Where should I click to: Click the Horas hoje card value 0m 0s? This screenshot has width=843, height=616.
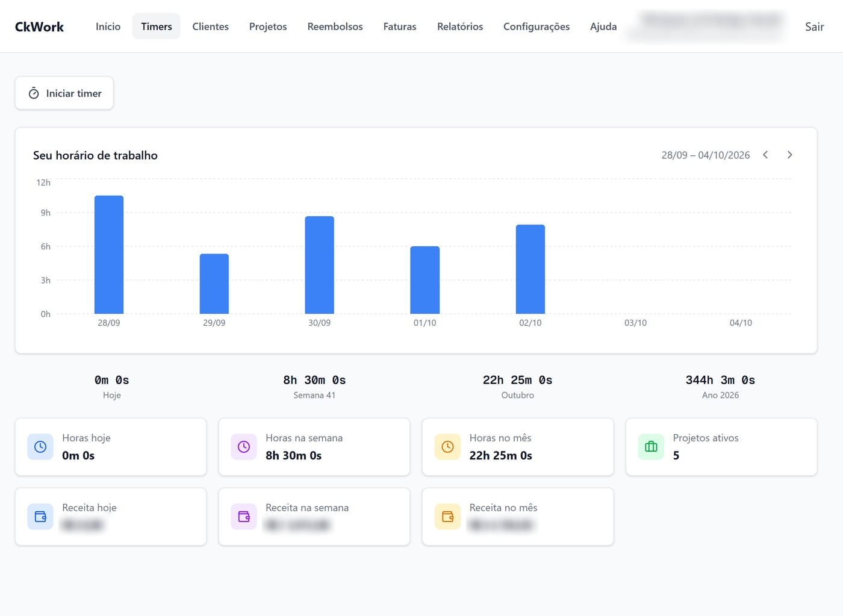[78, 456]
